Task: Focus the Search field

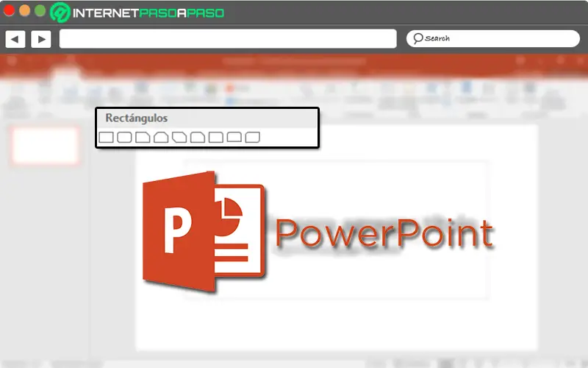Action: click(x=492, y=38)
